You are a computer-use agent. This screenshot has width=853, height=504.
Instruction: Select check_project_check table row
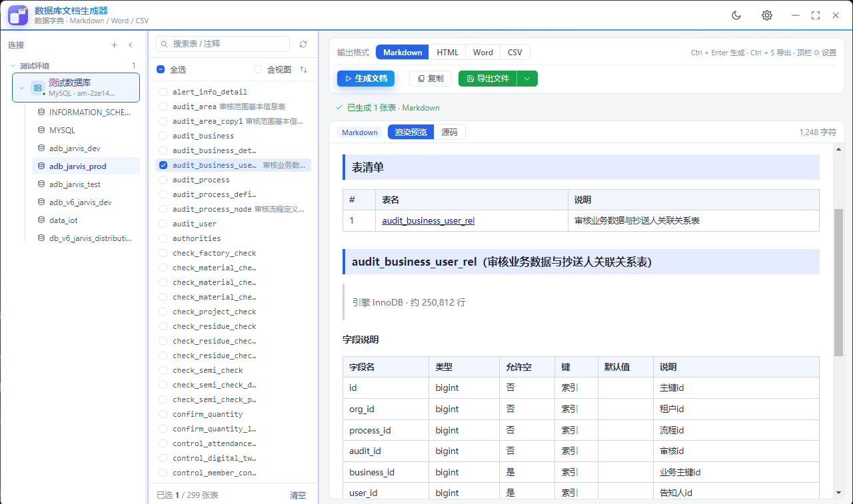coord(233,312)
